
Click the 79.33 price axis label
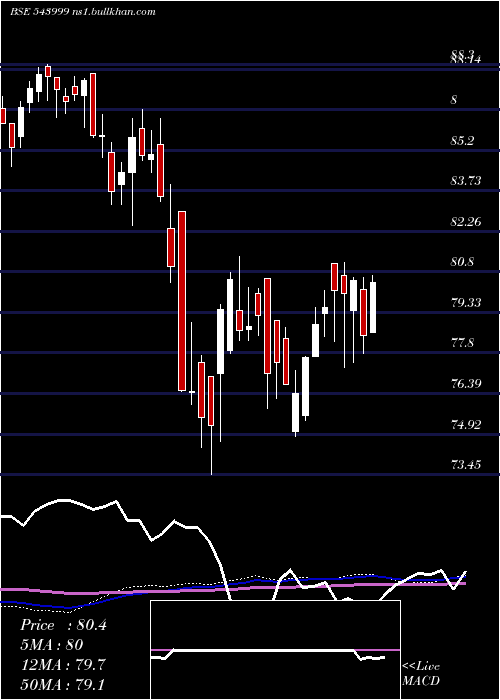click(466, 303)
